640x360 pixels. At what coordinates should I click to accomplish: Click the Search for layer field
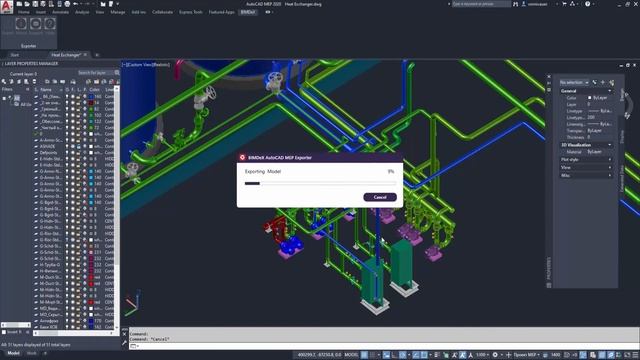[x=96, y=73]
